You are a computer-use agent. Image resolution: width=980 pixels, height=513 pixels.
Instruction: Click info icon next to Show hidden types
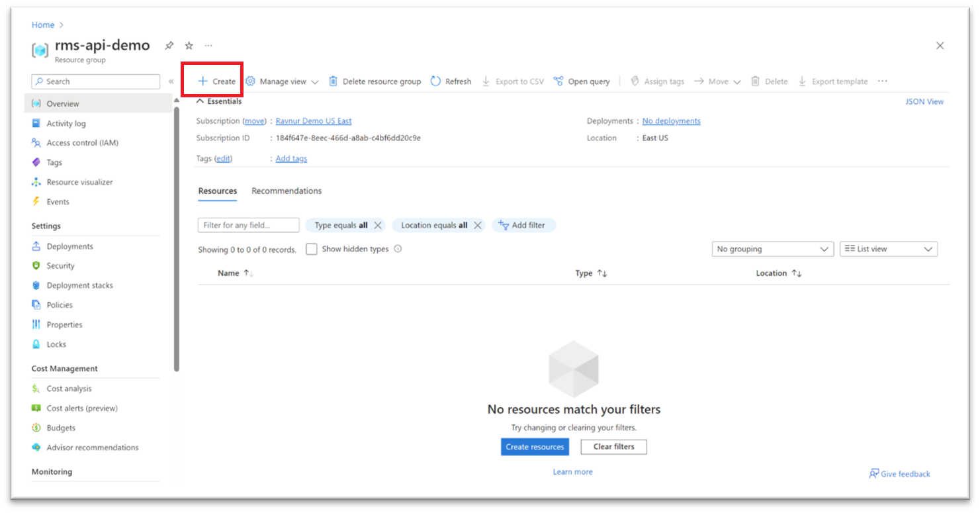click(398, 249)
